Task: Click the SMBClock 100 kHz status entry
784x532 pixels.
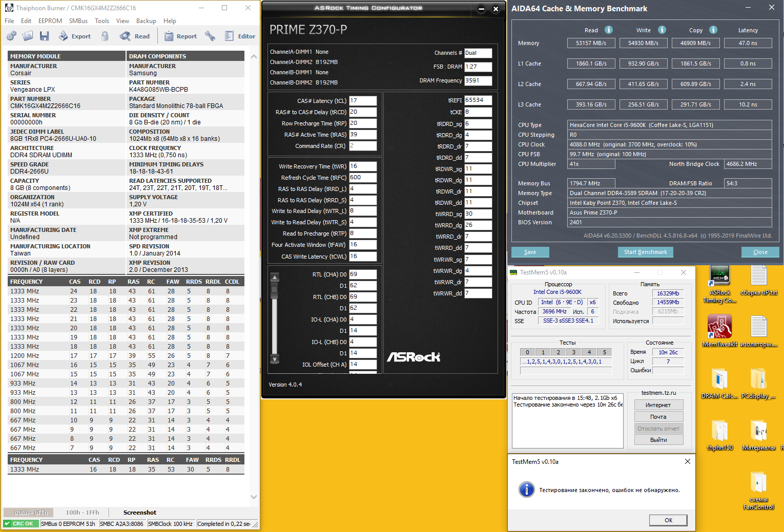Action: click(x=171, y=524)
